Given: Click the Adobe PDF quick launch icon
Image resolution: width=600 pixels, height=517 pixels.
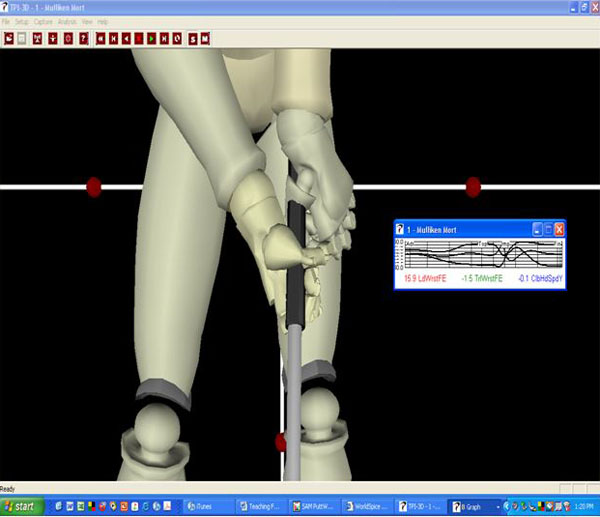Looking at the screenshot, I should [167, 506].
